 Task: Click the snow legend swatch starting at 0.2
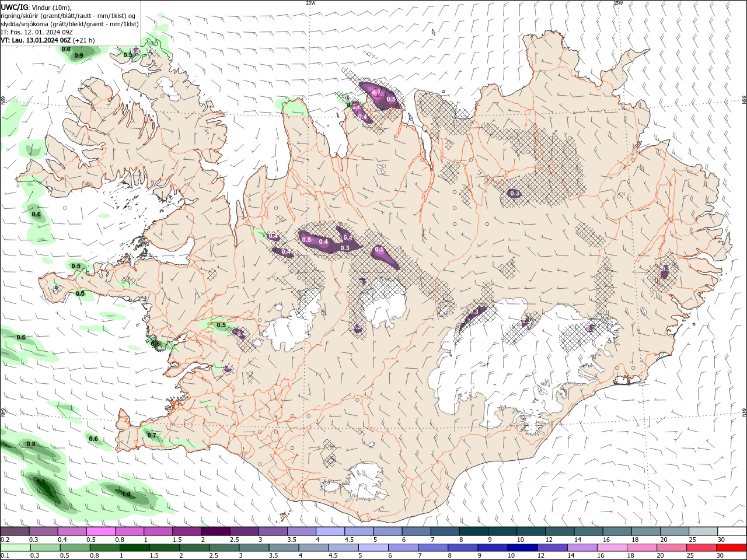click(x=15, y=531)
